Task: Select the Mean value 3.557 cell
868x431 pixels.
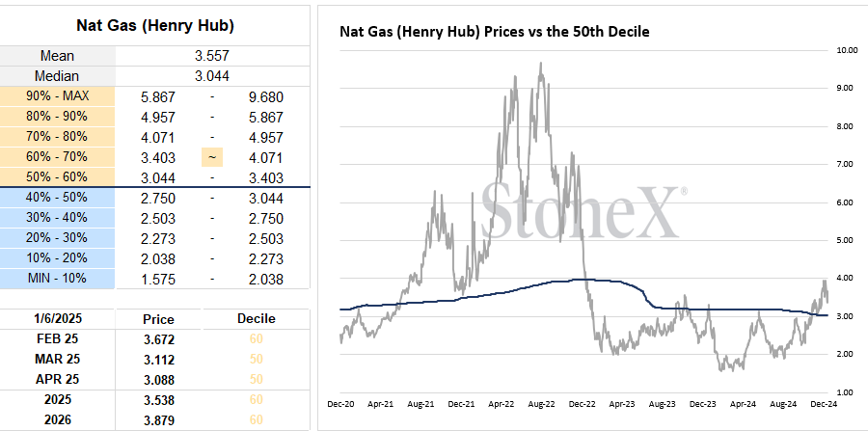Action: coord(212,56)
